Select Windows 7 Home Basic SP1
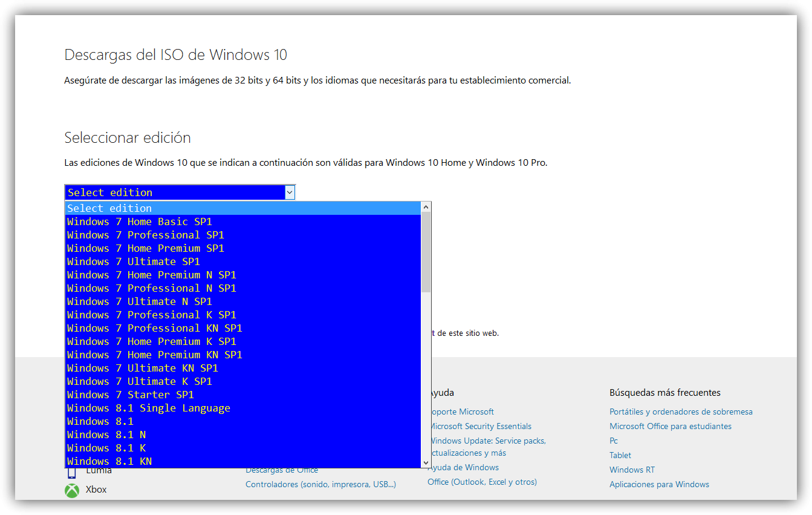This screenshot has width=812, height=515. [x=243, y=221]
